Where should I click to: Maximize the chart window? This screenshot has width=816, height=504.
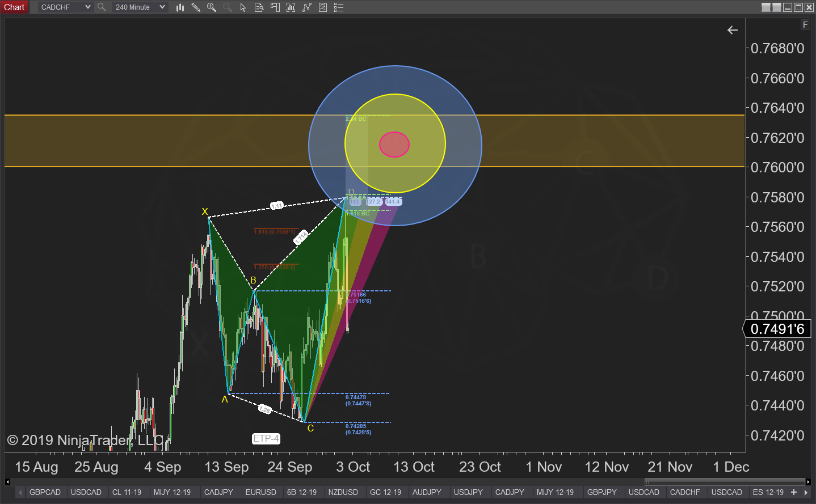click(798, 7)
